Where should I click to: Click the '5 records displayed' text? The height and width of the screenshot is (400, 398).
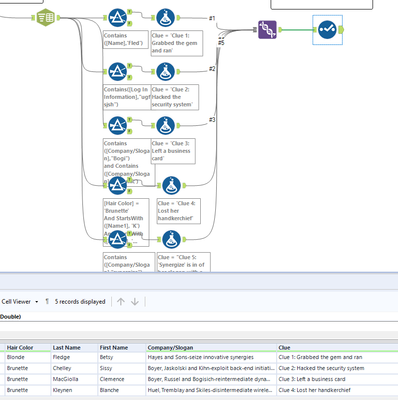pos(80,302)
